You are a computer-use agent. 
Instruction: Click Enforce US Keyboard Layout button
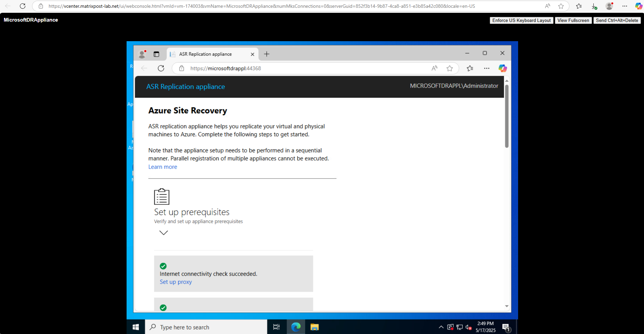[521, 20]
